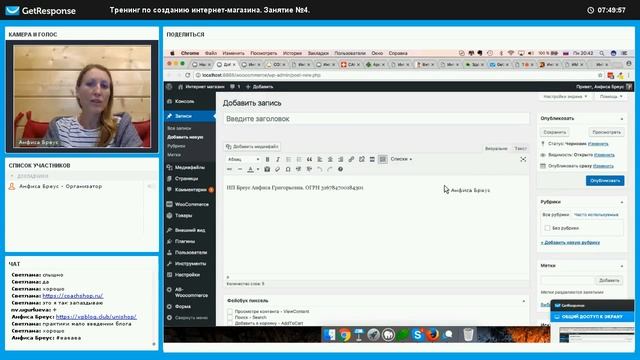This screenshot has width=640, height=360.
Task: Redo the last editor action
Action: coord(330,169)
